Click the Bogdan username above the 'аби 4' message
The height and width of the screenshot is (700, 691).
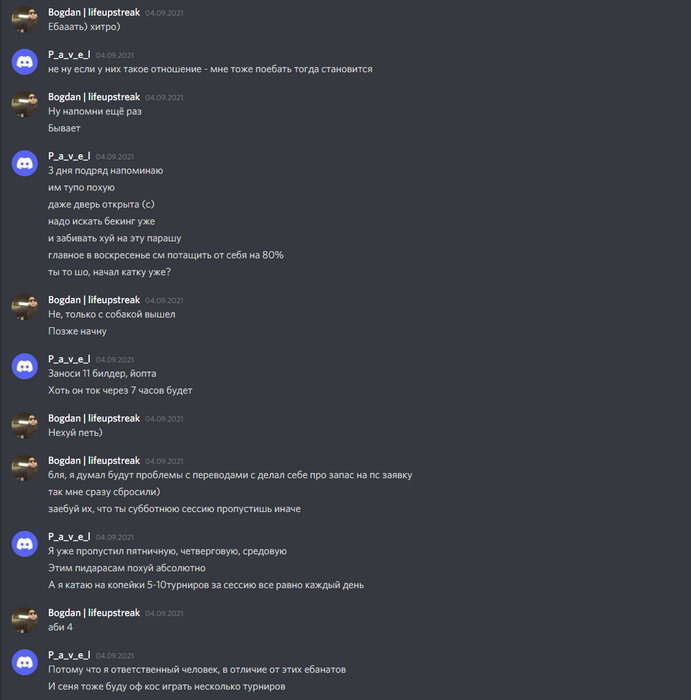[x=94, y=613]
